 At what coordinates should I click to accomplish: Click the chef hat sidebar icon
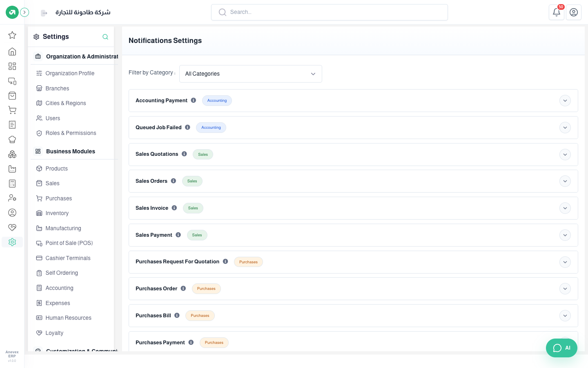(12, 139)
